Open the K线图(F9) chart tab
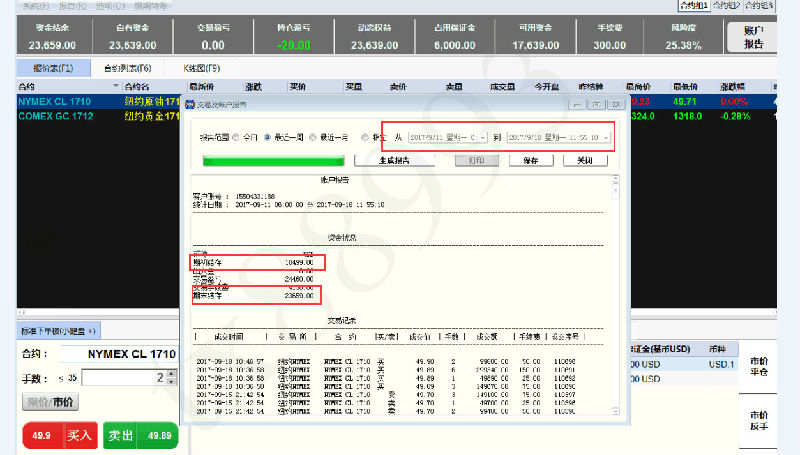 (202, 68)
